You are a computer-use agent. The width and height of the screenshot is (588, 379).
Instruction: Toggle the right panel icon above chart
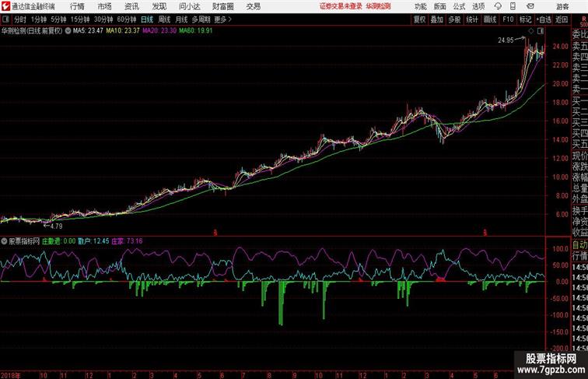coord(541,31)
